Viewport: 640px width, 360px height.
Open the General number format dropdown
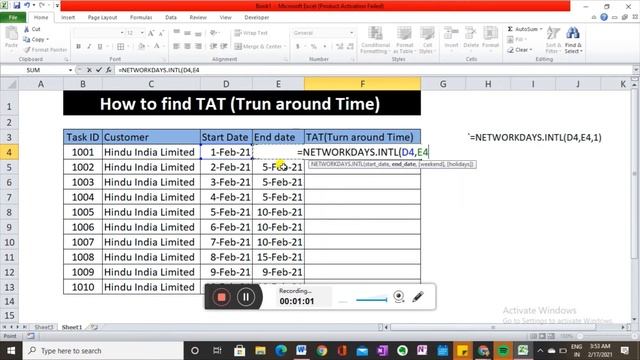pyautogui.click(x=351, y=33)
